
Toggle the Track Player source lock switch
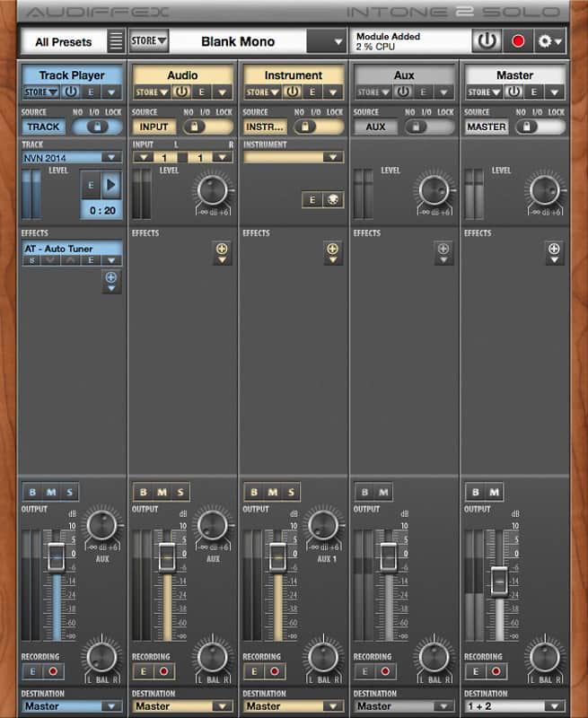(97, 127)
